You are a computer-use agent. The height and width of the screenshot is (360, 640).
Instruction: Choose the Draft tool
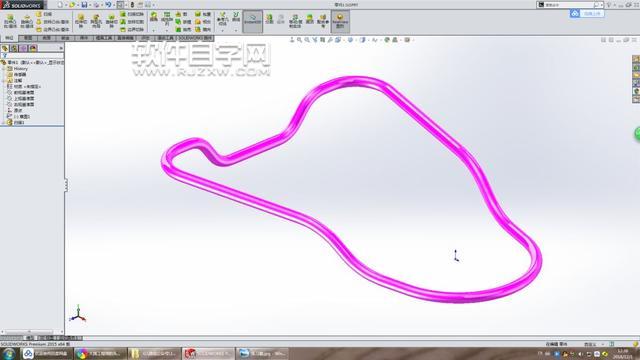[x=183, y=22]
